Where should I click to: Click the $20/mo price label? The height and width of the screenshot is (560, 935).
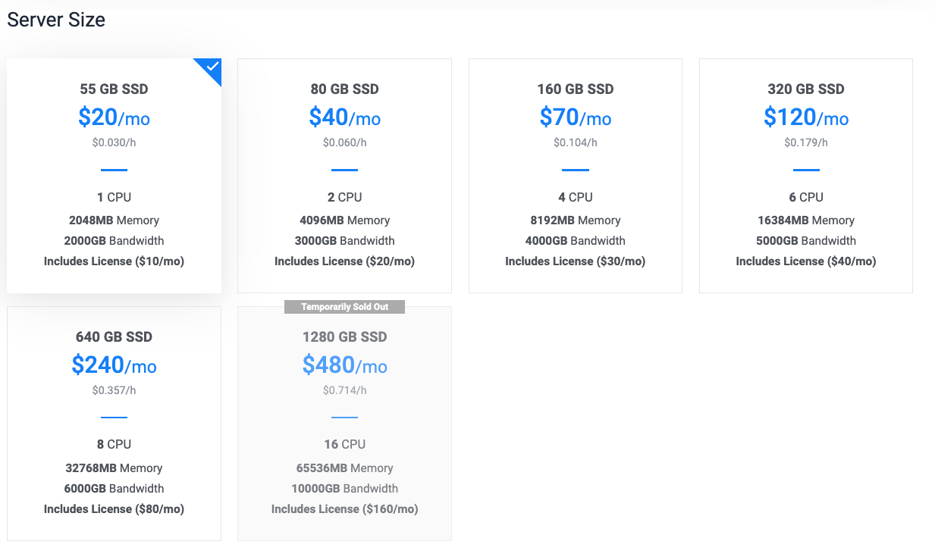(x=114, y=117)
